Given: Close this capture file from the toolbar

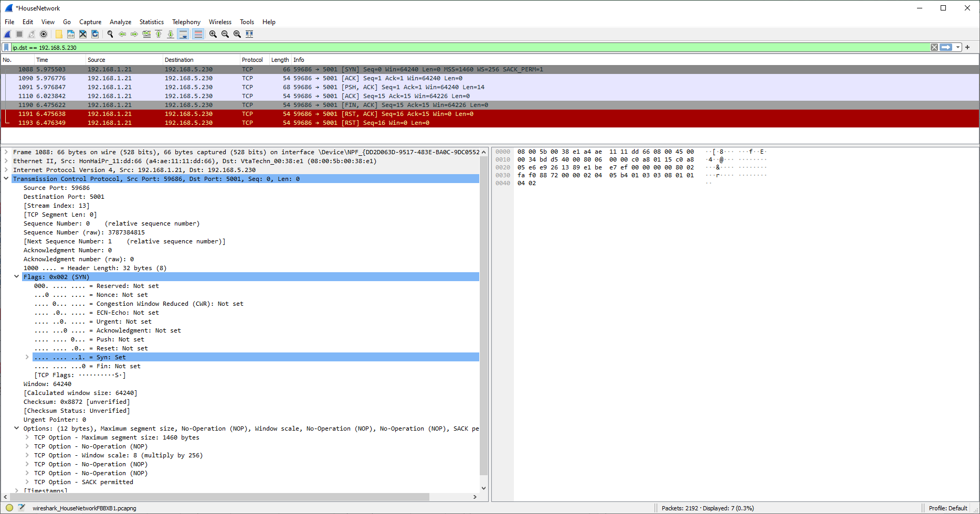Looking at the screenshot, I should [83, 34].
